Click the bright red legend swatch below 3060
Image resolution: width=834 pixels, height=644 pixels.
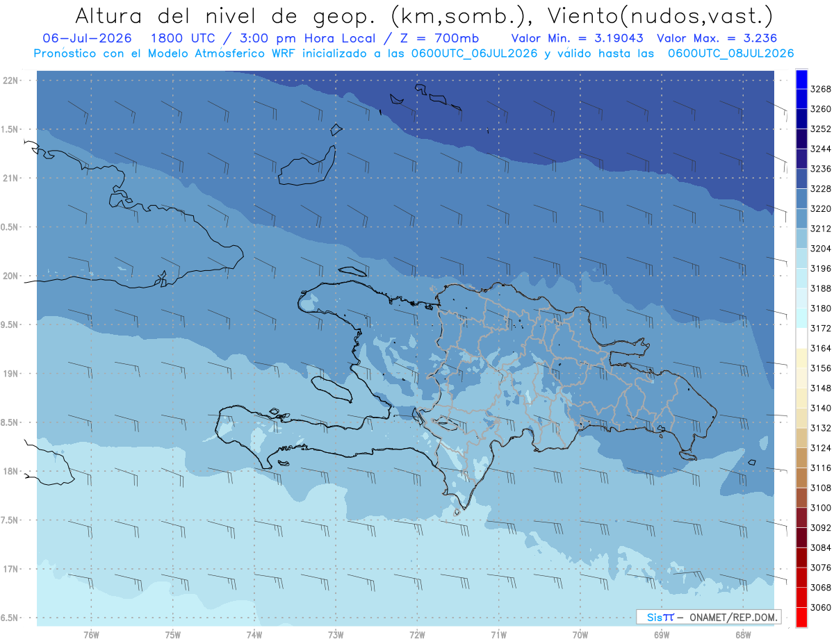(801, 617)
